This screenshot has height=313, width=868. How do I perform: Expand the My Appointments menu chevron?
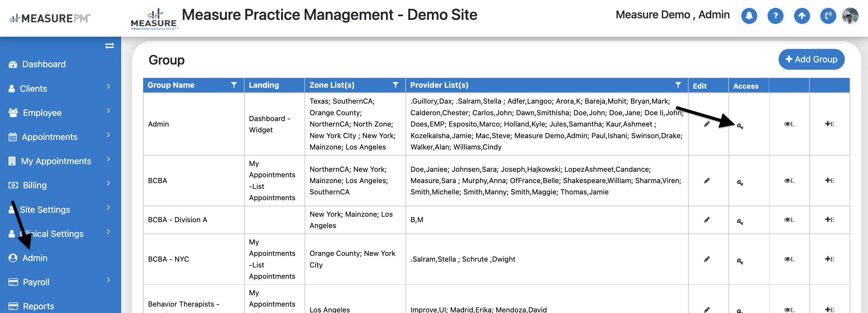pyautogui.click(x=109, y=159)
